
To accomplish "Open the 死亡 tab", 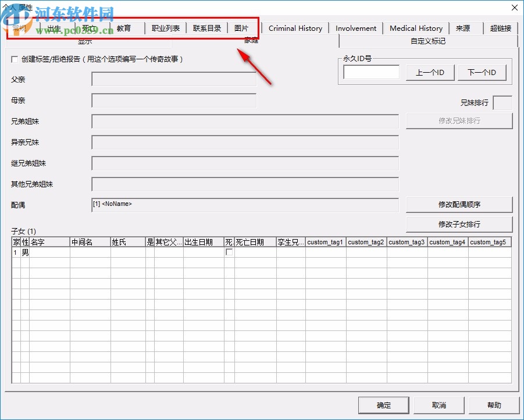I will point(89,28).
